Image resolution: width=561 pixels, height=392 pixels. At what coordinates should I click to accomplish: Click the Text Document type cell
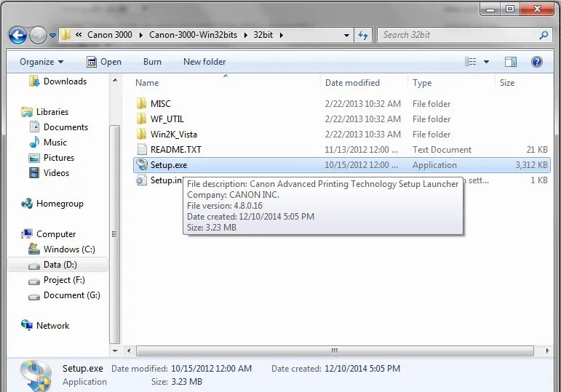click(x=442, y=150)
